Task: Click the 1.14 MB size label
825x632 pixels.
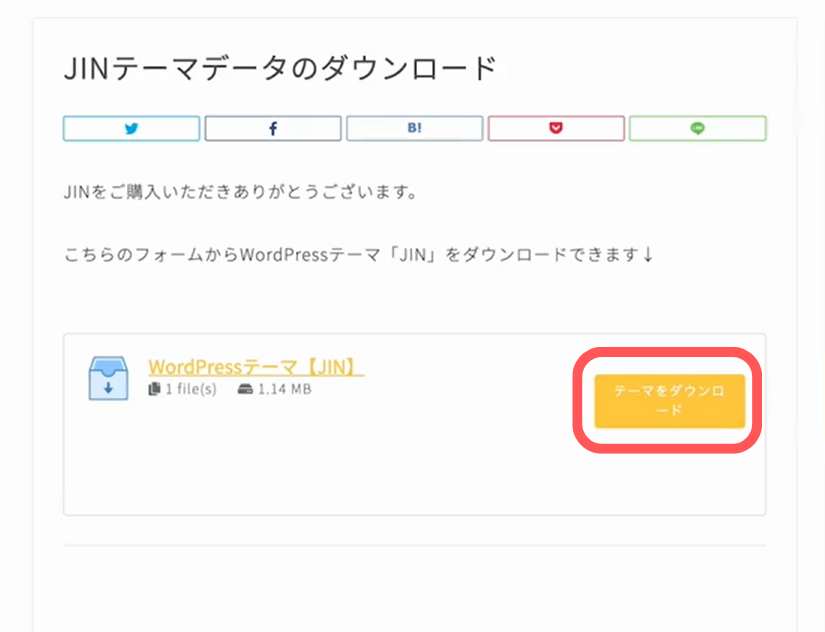Action: [x=285, y=389]
